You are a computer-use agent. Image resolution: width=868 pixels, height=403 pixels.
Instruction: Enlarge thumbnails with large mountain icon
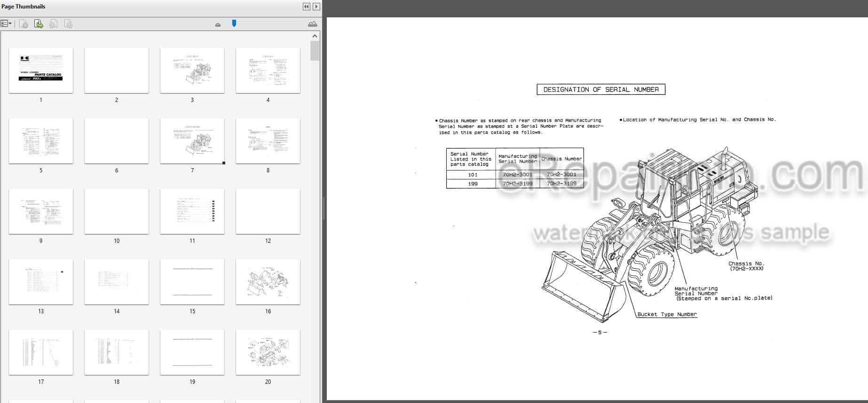pos(312,24)
